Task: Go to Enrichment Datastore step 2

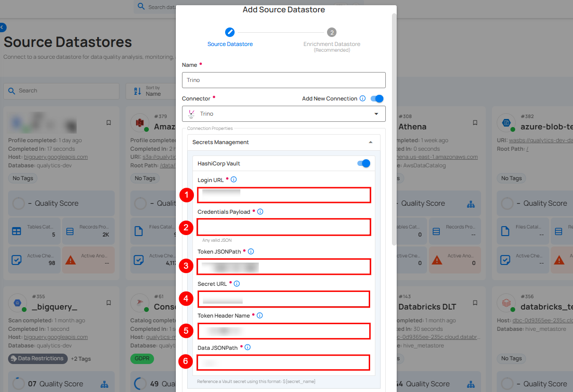Action: (332, 32)
